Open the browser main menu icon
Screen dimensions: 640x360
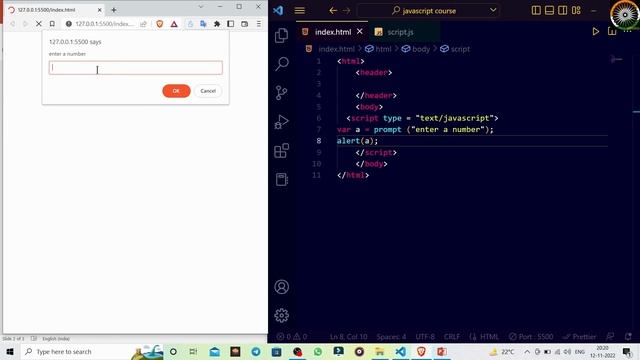(x=259, y=24)
